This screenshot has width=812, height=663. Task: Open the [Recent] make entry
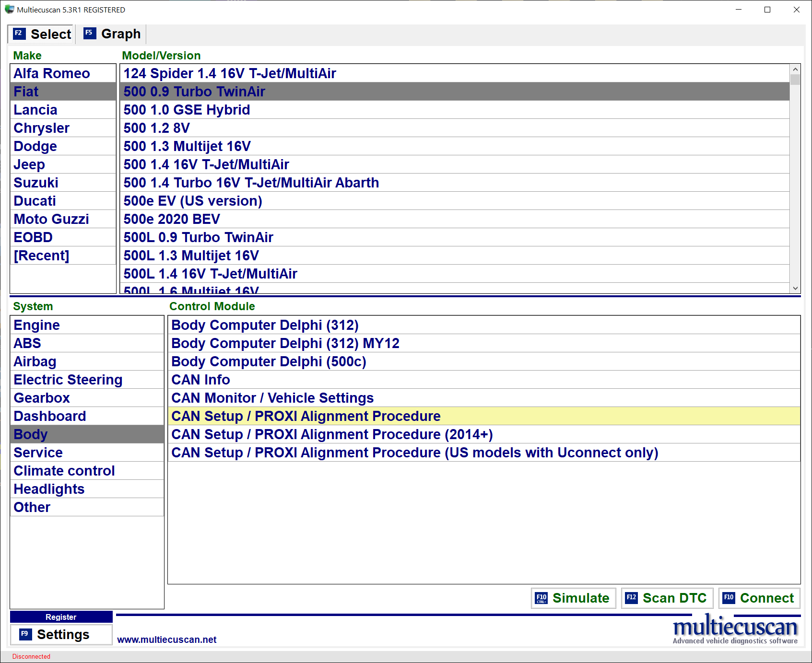click(x=63, y=256)
